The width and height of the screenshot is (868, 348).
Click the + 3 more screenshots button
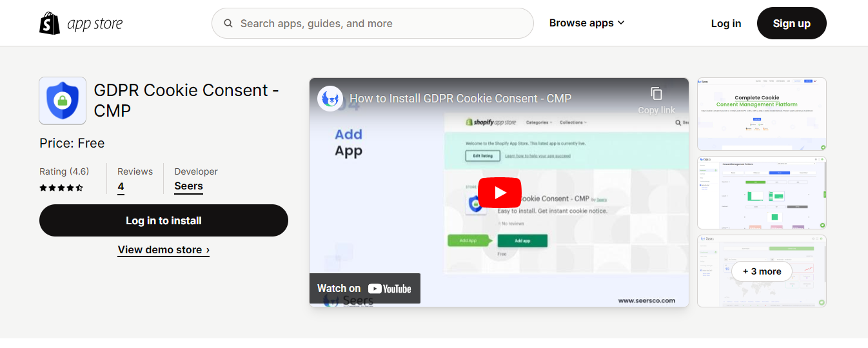(762, 271)
